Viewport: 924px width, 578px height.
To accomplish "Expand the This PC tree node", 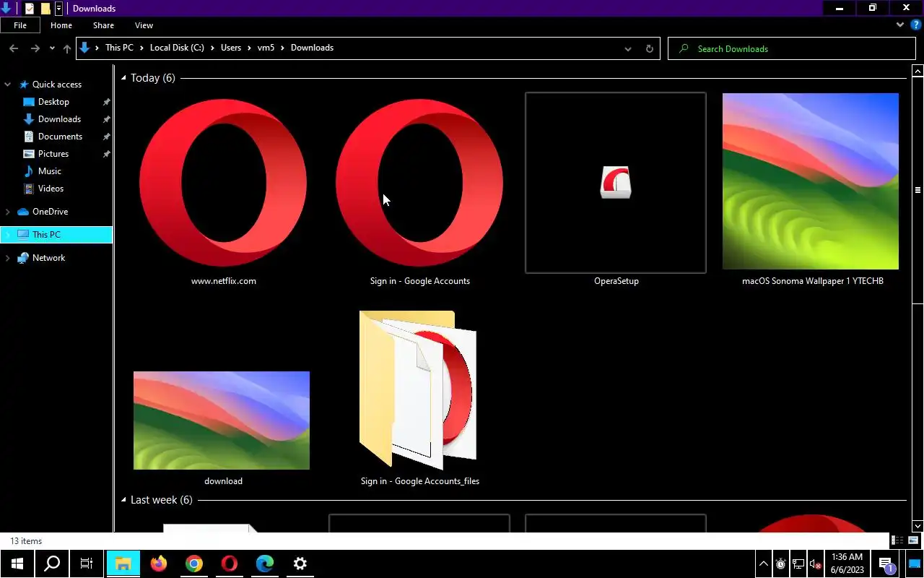I will coord(8,235).
